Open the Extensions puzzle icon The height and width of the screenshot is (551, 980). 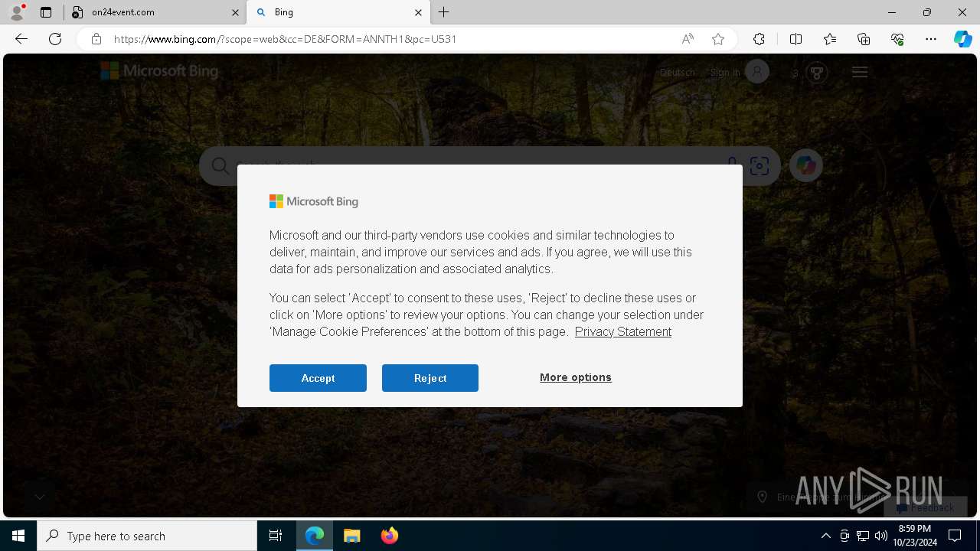pyautogui.click(x=759, y=39)
